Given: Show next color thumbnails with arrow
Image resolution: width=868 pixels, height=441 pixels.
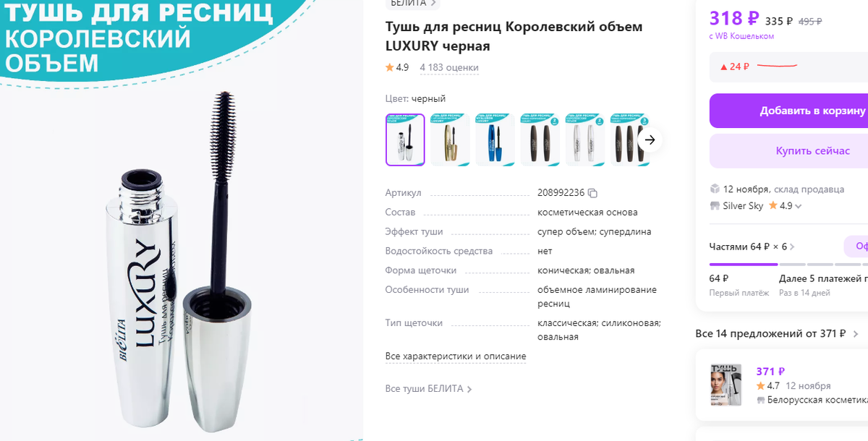Looking at the screenshot, I should click(650, 140).
